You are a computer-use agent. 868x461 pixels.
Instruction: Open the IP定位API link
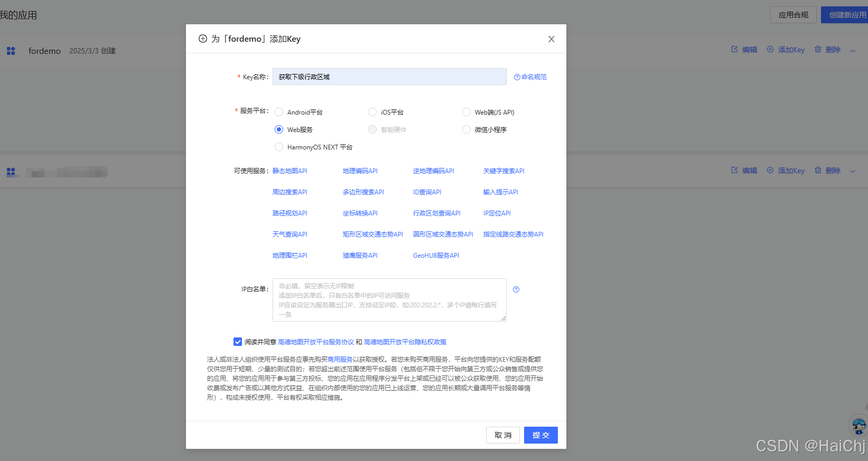point(497,213)
